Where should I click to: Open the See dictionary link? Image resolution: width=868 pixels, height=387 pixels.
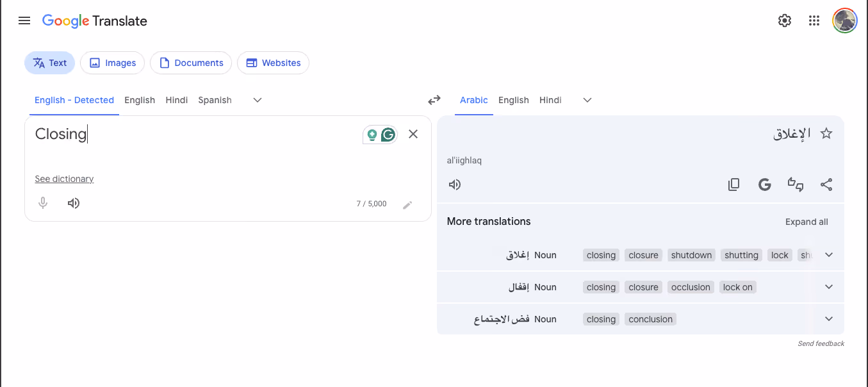(x=64, y=179)
